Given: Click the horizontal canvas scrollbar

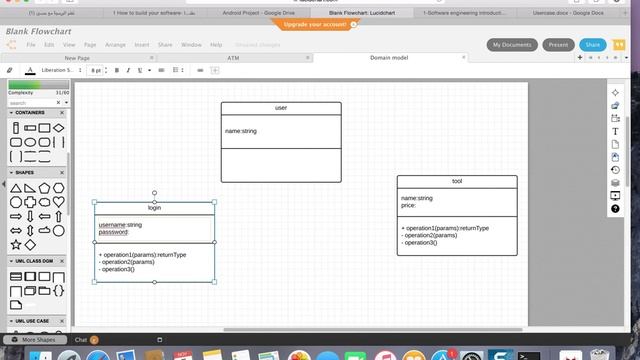Looking at the screenshot, I should 373,329.
